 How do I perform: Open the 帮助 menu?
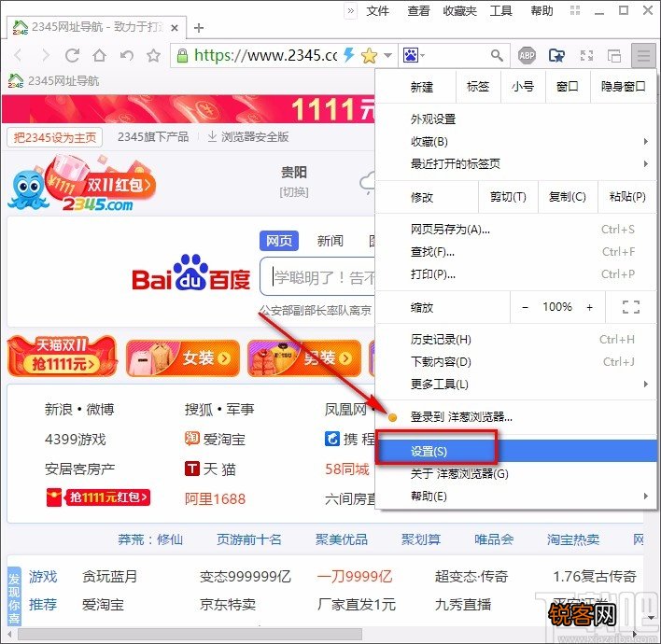coord(541,10)
